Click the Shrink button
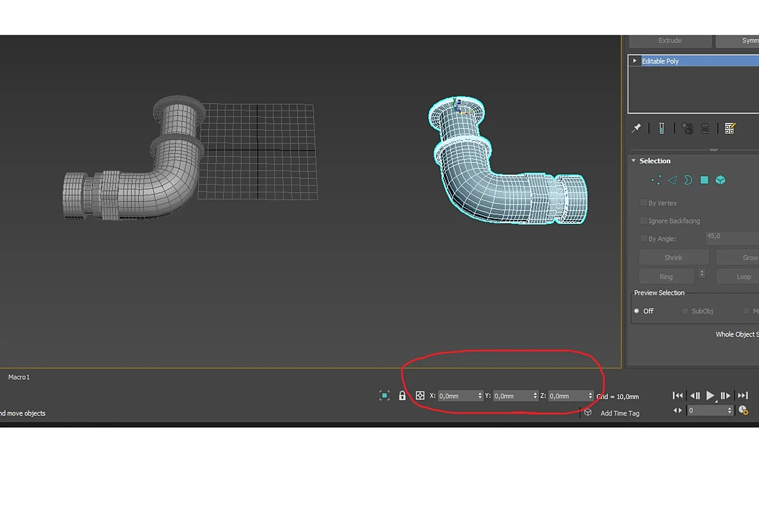Image resolution: width=759 pixels, height=532 pixels. [x=674, y=257]
